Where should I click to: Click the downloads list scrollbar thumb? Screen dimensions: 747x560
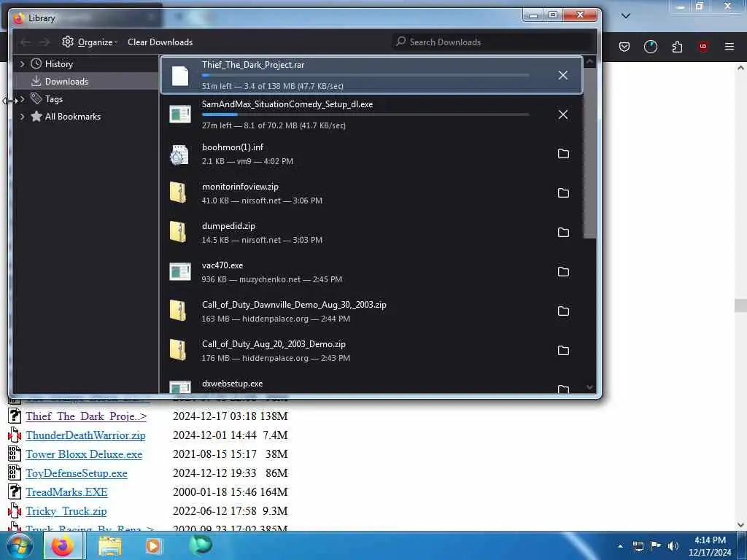tap(589, 152)
